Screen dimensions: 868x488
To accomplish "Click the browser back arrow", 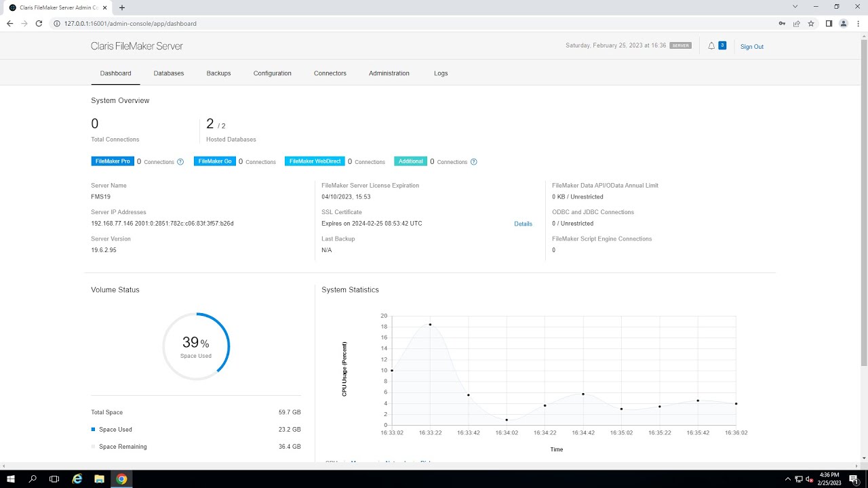I will click(9, 23).
